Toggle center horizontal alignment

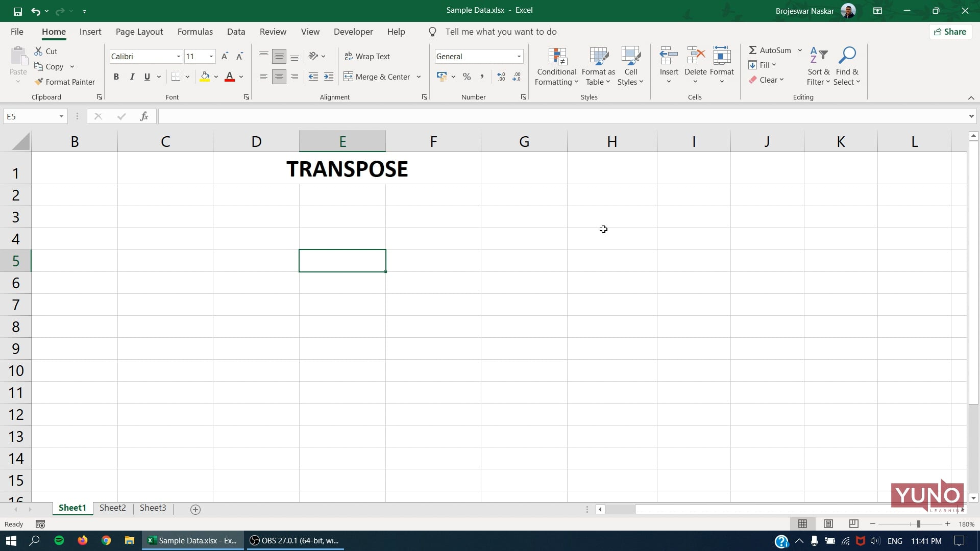[x=279, y=77]
